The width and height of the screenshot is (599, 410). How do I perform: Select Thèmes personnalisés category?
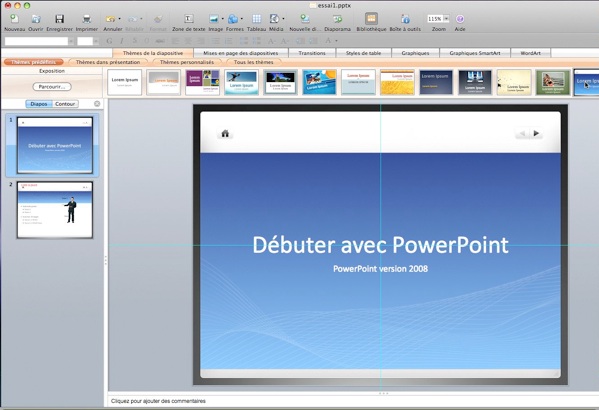[187, 62]
